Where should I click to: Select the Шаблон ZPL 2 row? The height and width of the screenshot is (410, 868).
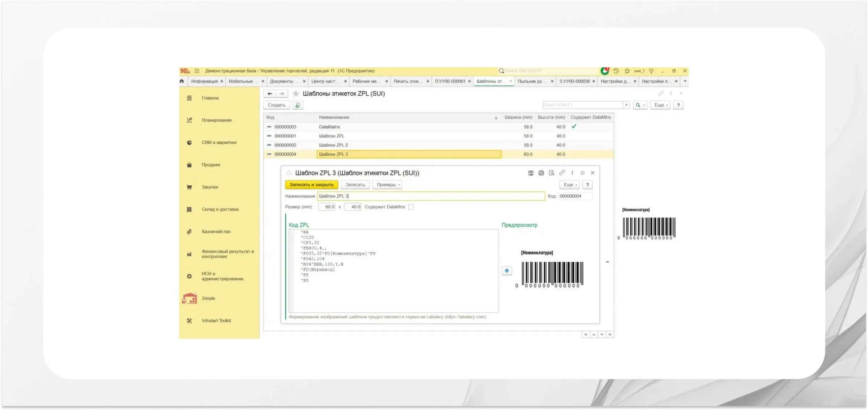pos(438,145)
